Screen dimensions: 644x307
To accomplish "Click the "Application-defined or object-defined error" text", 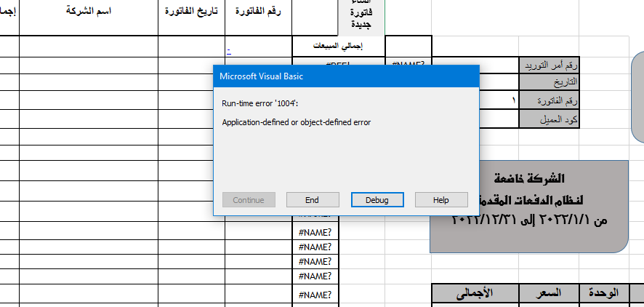I will click(x=296, y=122).
